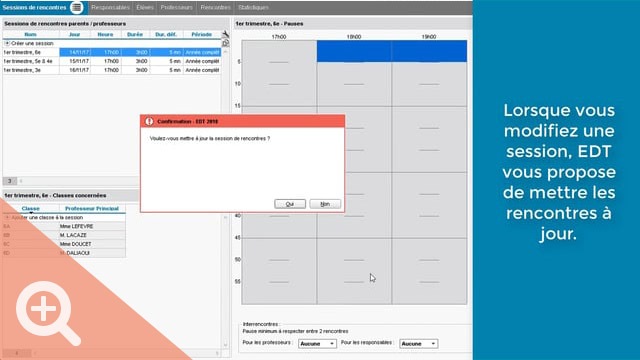This screenshot has height=360, width=640.
Task: Select the 1er trimestre, 3e session row
Action: click(112, 70)
